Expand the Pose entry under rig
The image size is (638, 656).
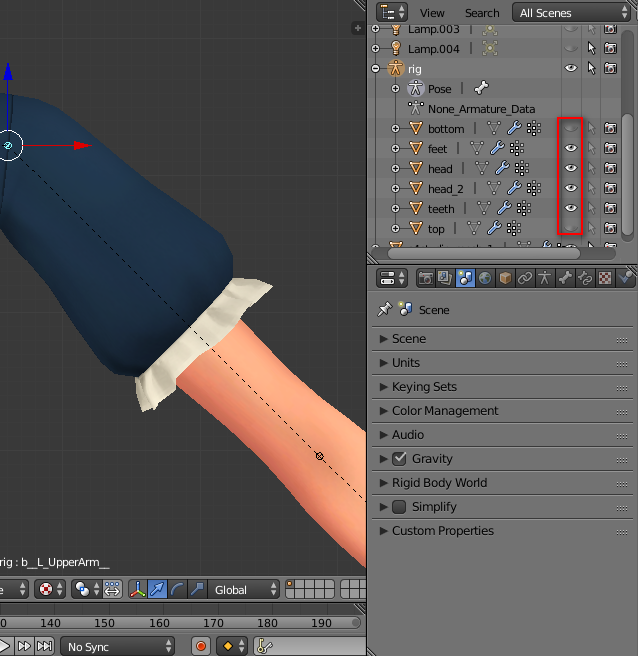tap(395, 89)
